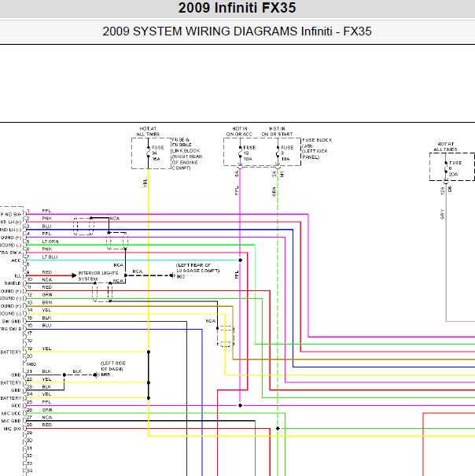Click the 'BLU' color label at pin 16
The height and width of the screenshot is (476, 475).
point(46,326)
